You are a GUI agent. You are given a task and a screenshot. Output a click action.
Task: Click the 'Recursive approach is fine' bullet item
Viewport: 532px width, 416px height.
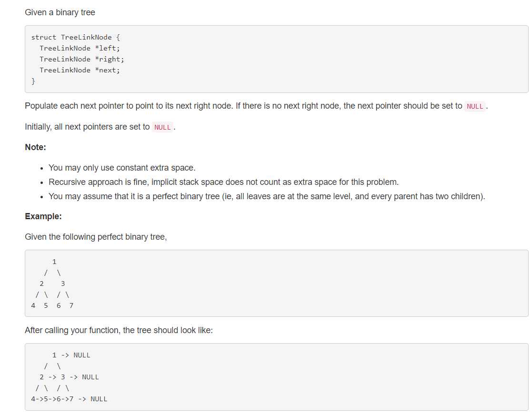click(x=223, y=182)
